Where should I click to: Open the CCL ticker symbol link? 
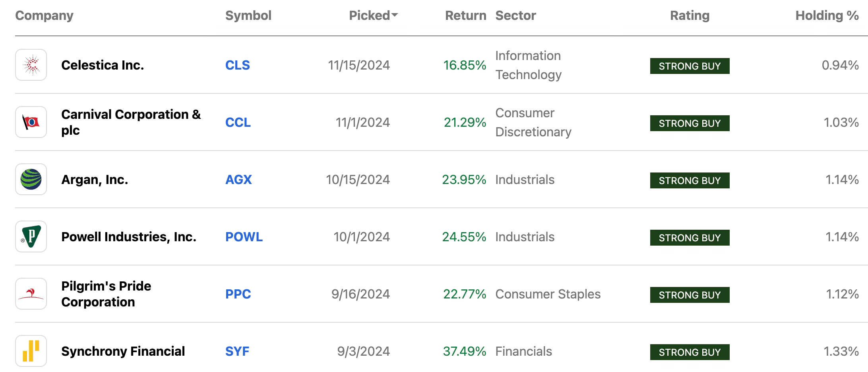click(238, 122)
